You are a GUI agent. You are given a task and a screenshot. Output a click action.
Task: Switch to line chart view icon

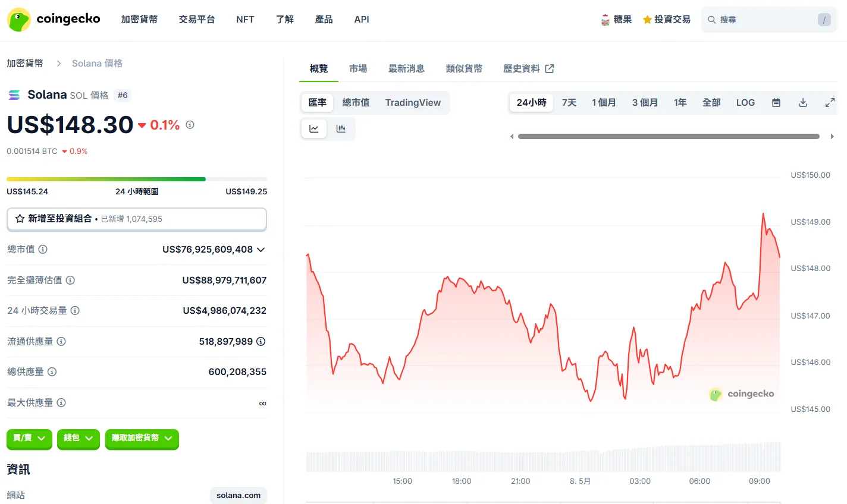pyautogui.click(x=314, y=128)
